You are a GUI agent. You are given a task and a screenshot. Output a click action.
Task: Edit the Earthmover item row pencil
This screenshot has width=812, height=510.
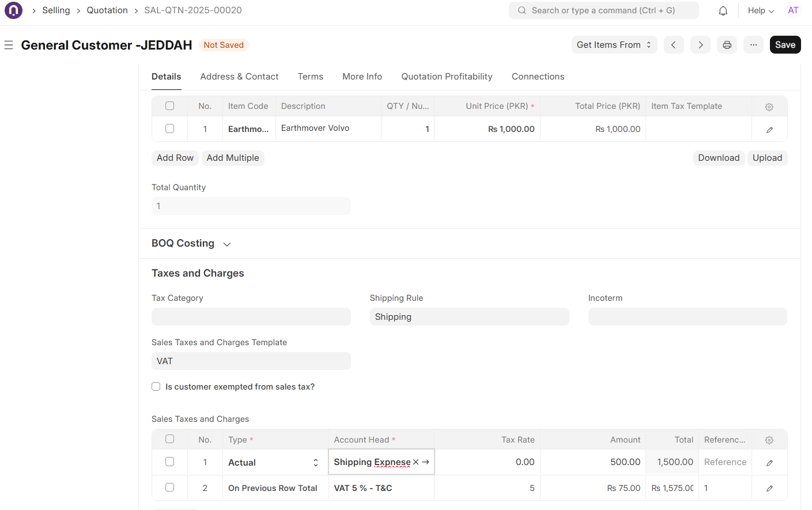769,130
